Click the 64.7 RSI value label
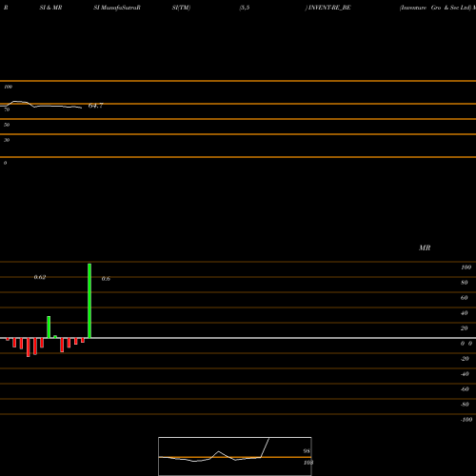This screenshot has height=476, width=476. point(96,106)
